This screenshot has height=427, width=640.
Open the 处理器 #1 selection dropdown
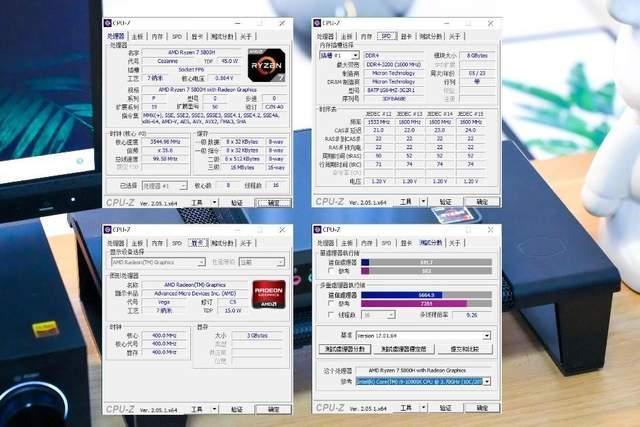tap(164, 186)
